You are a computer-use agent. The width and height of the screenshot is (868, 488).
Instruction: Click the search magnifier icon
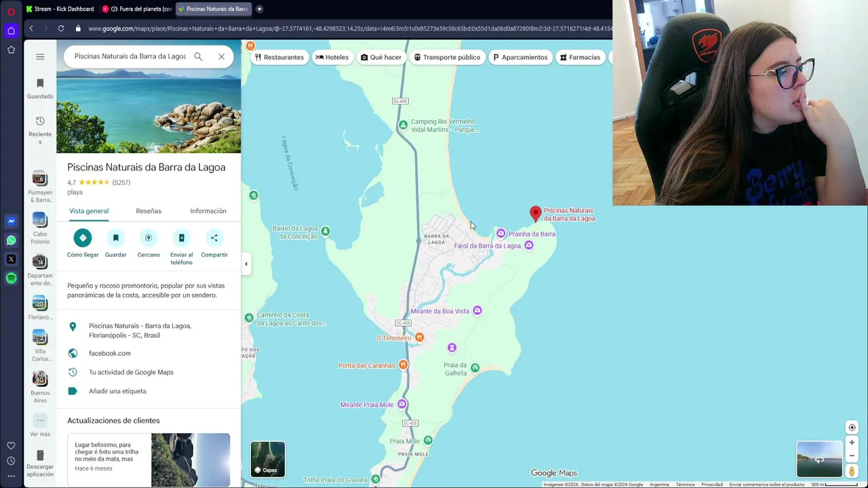pyautogui.click(x=198, y=57)
